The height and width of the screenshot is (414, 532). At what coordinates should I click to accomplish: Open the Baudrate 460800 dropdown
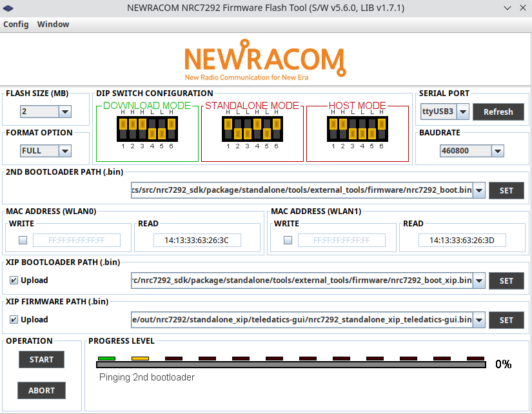(x=498, y=151)
